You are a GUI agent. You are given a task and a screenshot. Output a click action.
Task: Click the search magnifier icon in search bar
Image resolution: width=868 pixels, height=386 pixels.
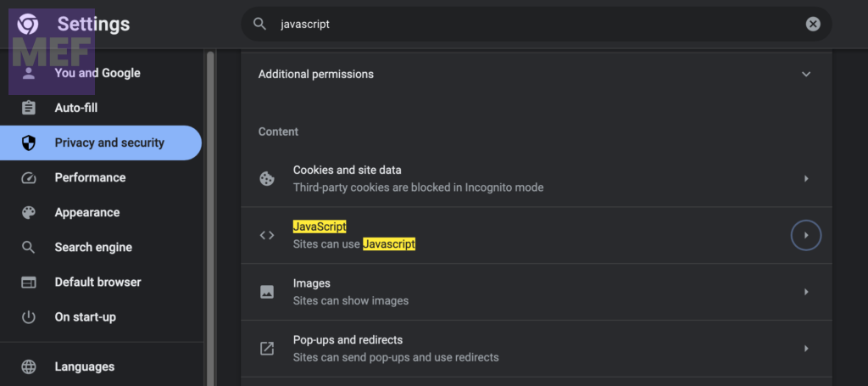(260, 24)
